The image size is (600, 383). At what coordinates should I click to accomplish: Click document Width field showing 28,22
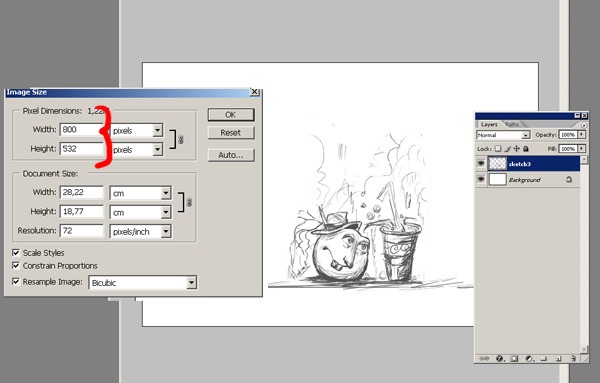(82, 192)
